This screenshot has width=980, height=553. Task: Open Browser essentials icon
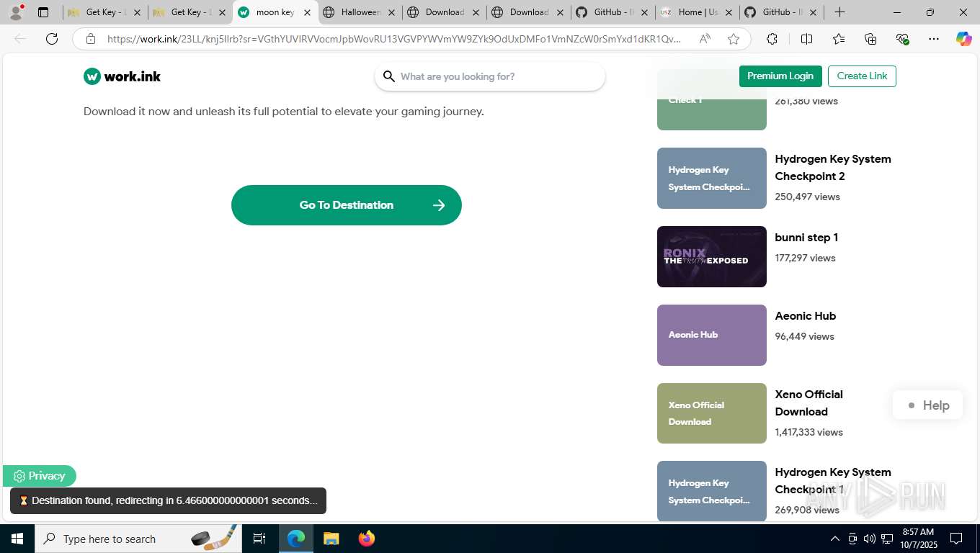pos(902,39)
